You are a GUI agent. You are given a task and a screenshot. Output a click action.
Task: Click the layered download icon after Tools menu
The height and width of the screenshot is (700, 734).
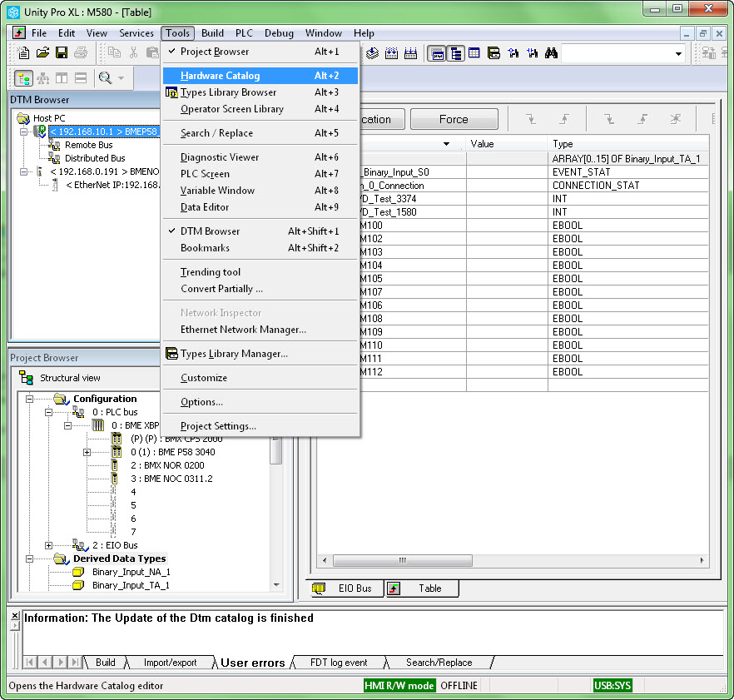pyautogui.click(x=372, y=53)
